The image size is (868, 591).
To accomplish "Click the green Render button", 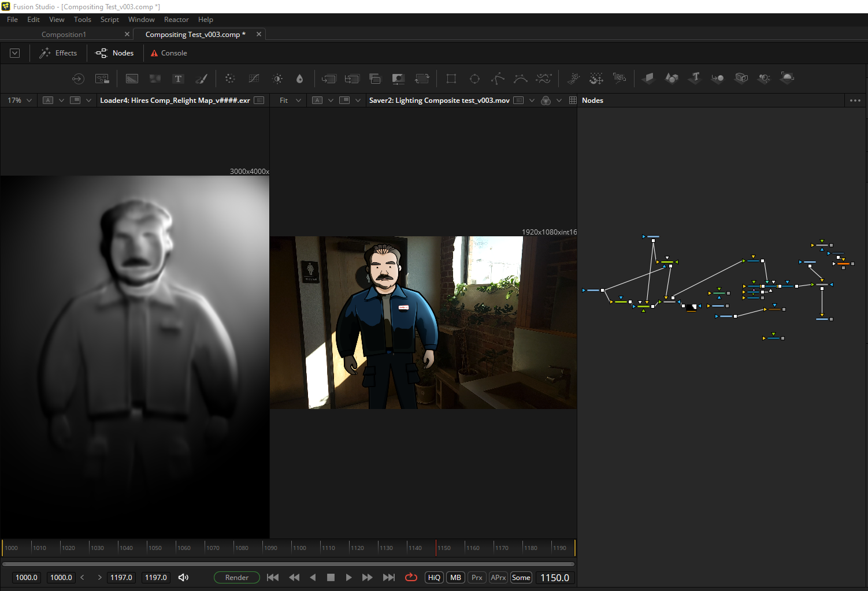I will coord(236,577).
